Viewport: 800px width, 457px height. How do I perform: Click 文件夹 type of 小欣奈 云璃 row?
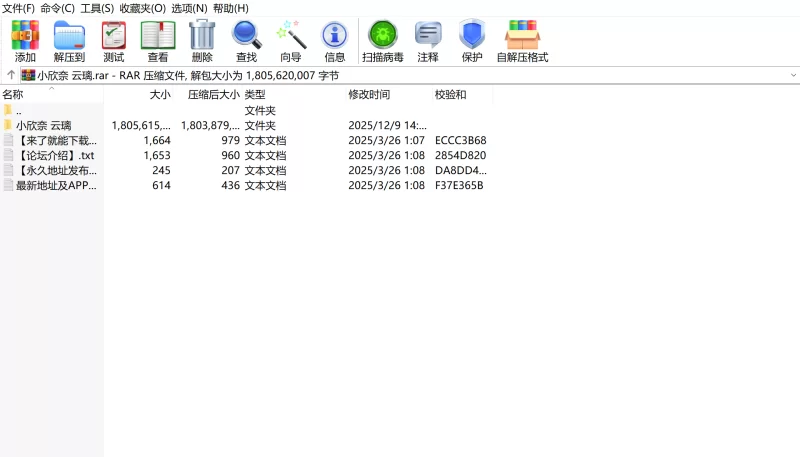click(260, 125)
